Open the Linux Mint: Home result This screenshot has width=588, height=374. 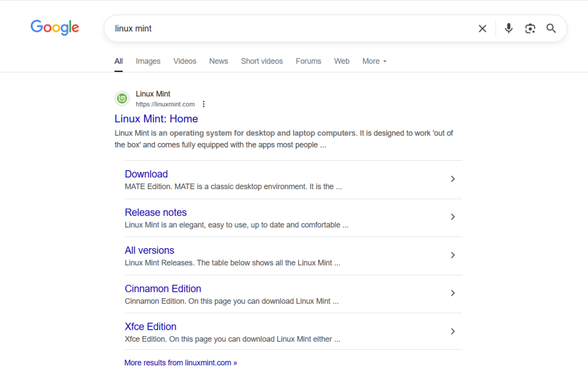(x=156, y=119)
